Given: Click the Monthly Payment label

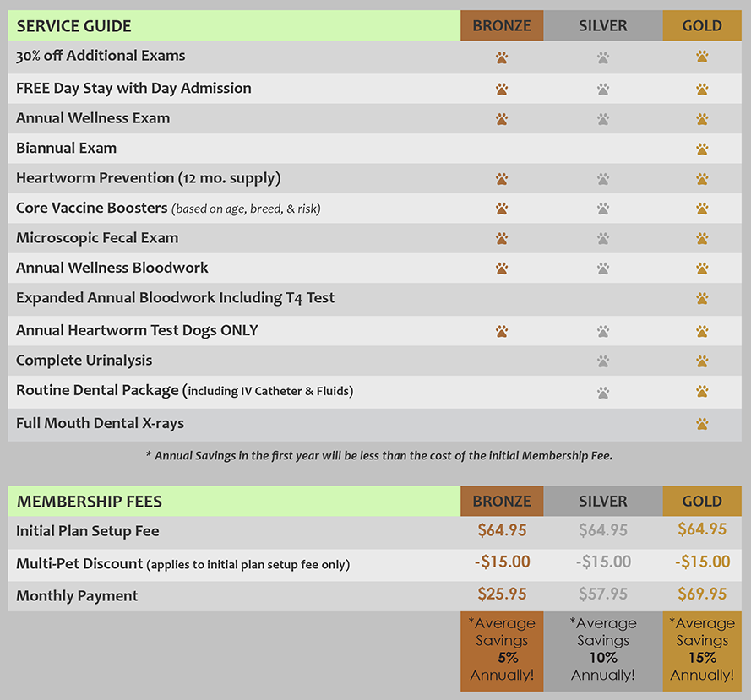Looking at the screenshot, I should pos(77,595).
